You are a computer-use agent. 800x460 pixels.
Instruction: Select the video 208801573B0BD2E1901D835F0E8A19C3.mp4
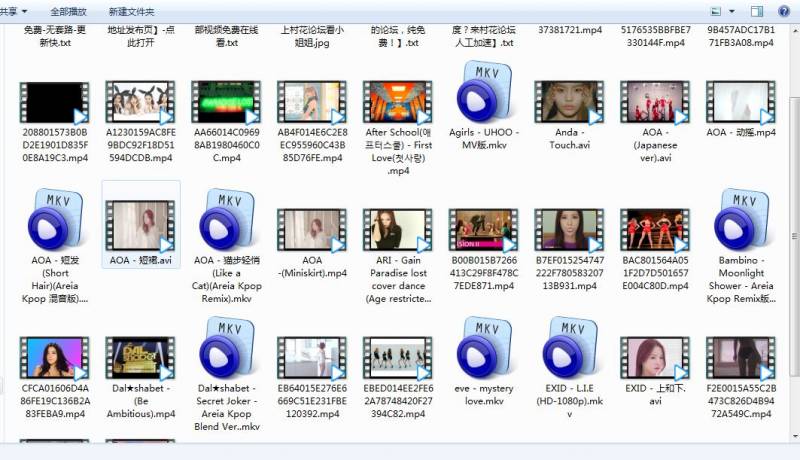55,103
